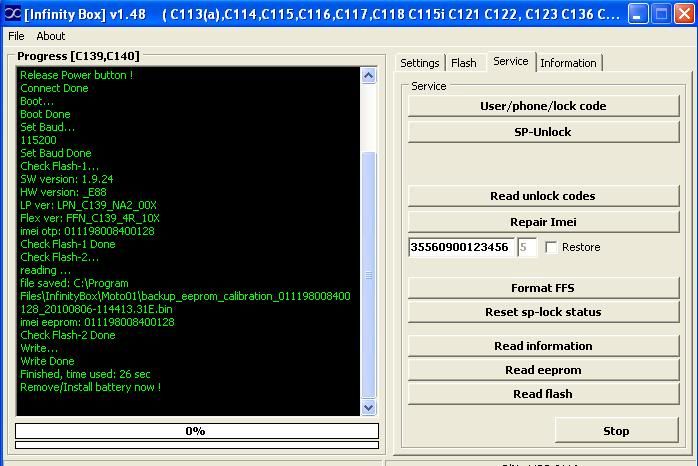The height and width of the screenshot is (466, 698).
Task: Click the log scrollbar down arrow
Action: [368, 407]
